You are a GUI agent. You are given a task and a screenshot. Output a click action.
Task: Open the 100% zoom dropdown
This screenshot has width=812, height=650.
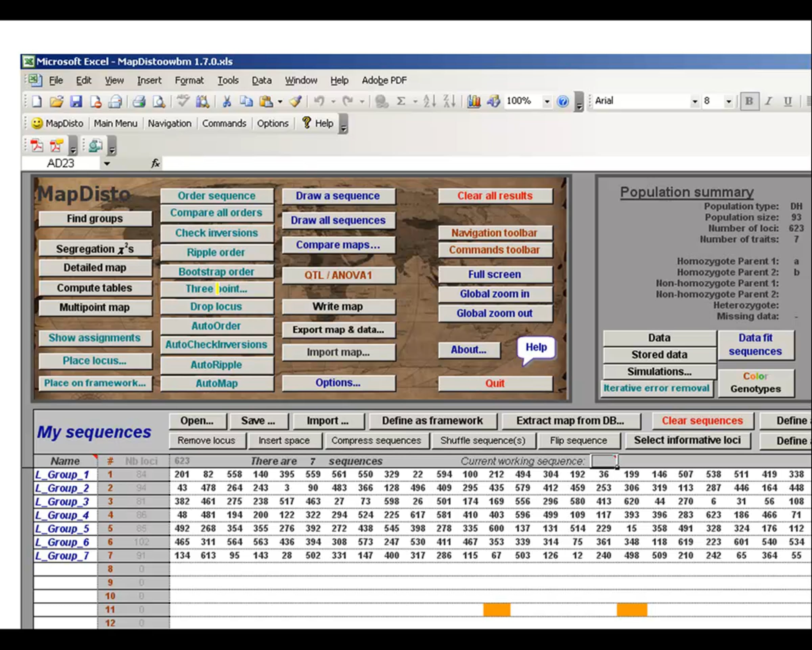coord(546,101)
